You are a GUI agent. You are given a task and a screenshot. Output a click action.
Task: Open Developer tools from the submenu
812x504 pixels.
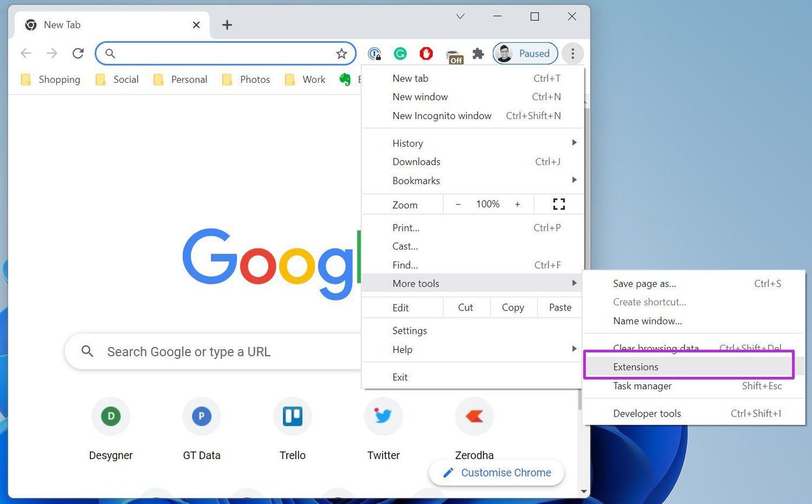[694, 414]
